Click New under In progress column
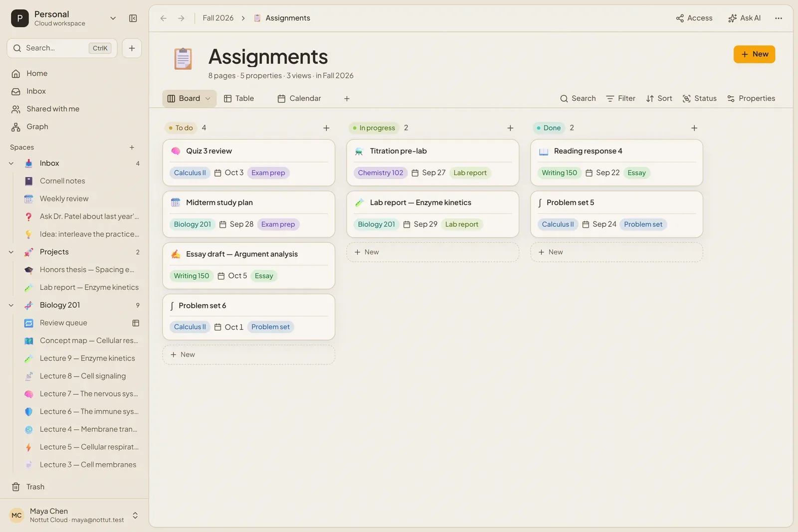The image size is (798, 532). click(433, 252)
